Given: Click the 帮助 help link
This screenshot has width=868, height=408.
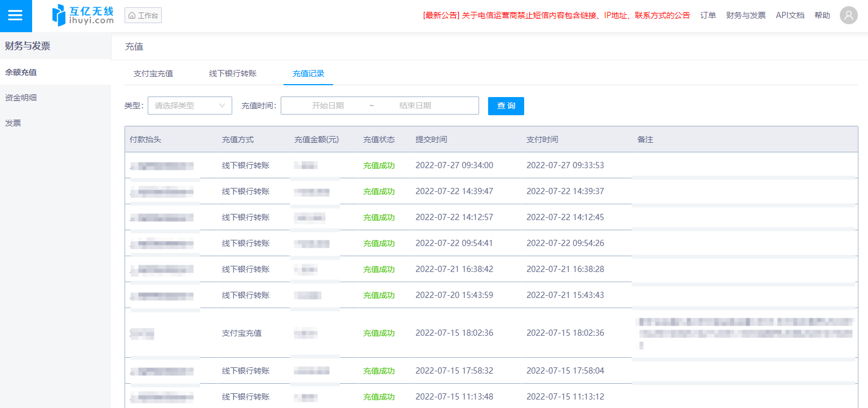Looking at the screenshot, I should [x=822, y=15].
